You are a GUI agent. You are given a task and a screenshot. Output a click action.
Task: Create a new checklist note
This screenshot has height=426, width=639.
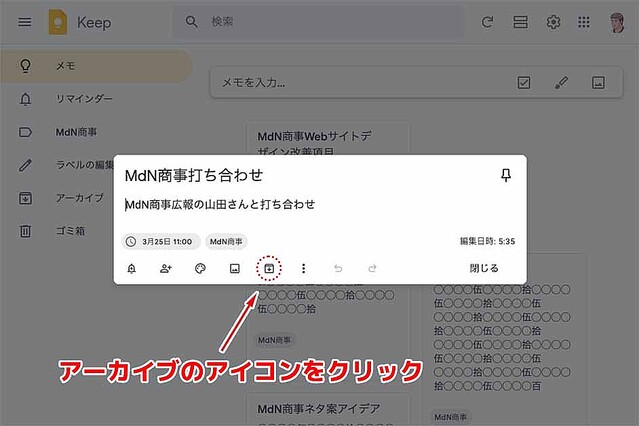(x=524, y=83)
